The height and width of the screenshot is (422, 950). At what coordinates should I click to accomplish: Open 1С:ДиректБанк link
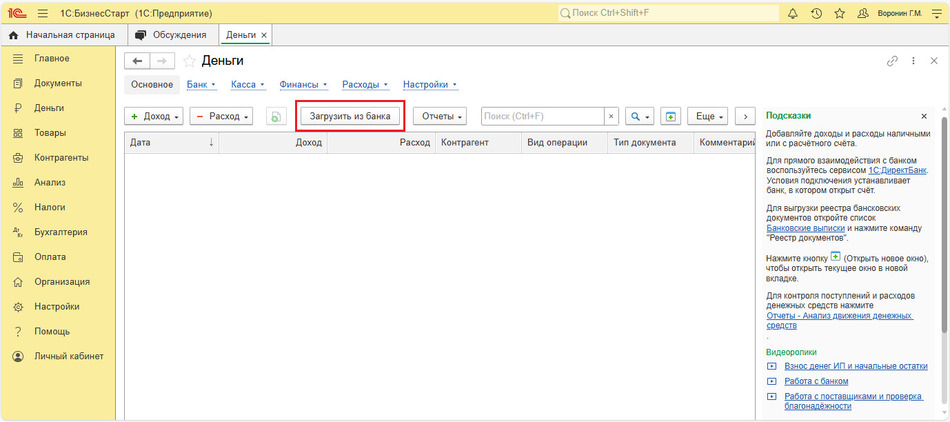pyautogui.click(x=898, y=171)
